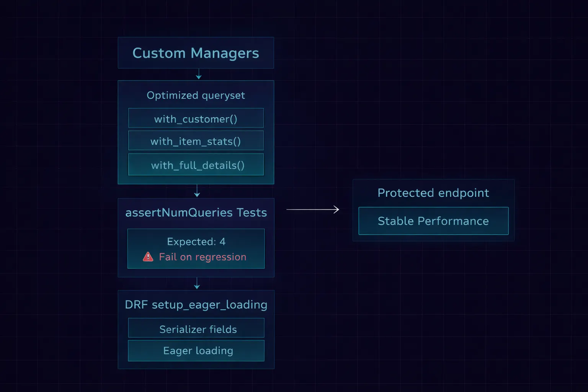Select the Stable Performance box

click(x=433, y=221)
